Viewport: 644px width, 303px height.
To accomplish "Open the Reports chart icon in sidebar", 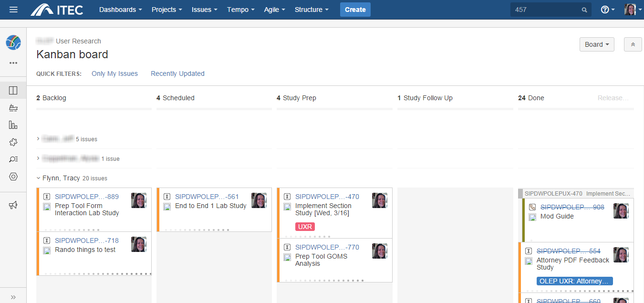I will click(13, 125).
